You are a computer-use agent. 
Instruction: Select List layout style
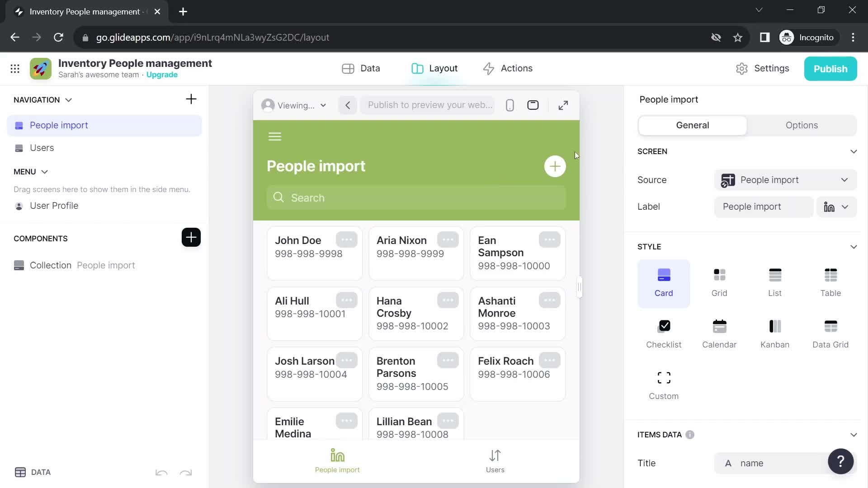click(775, 281)
